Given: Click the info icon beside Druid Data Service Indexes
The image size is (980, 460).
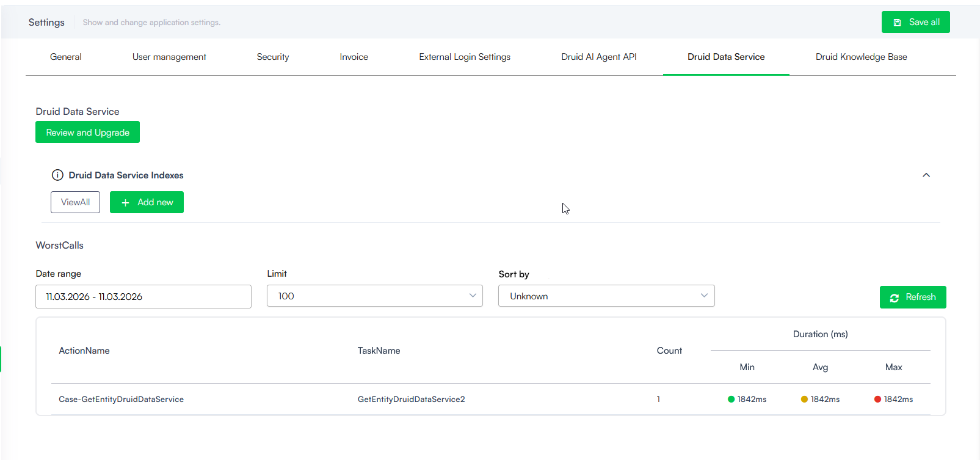Looking at the screenshot, I should click(57, 175).
